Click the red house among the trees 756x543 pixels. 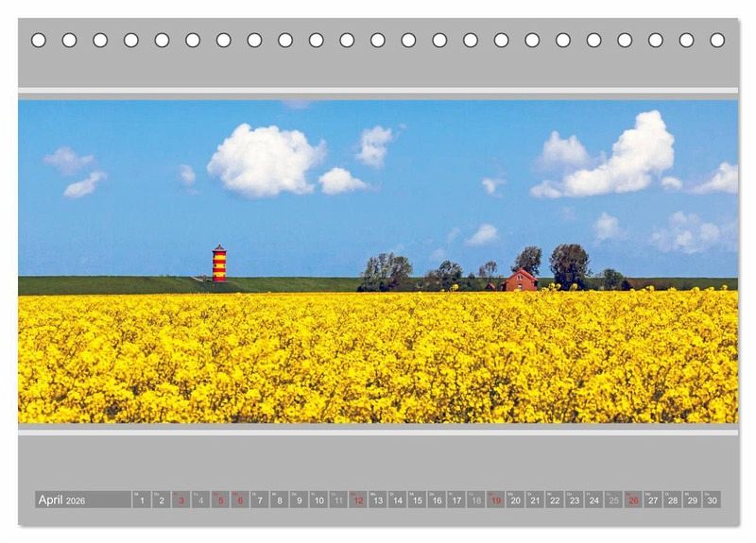pyautogui.click(x=520, y=280)
